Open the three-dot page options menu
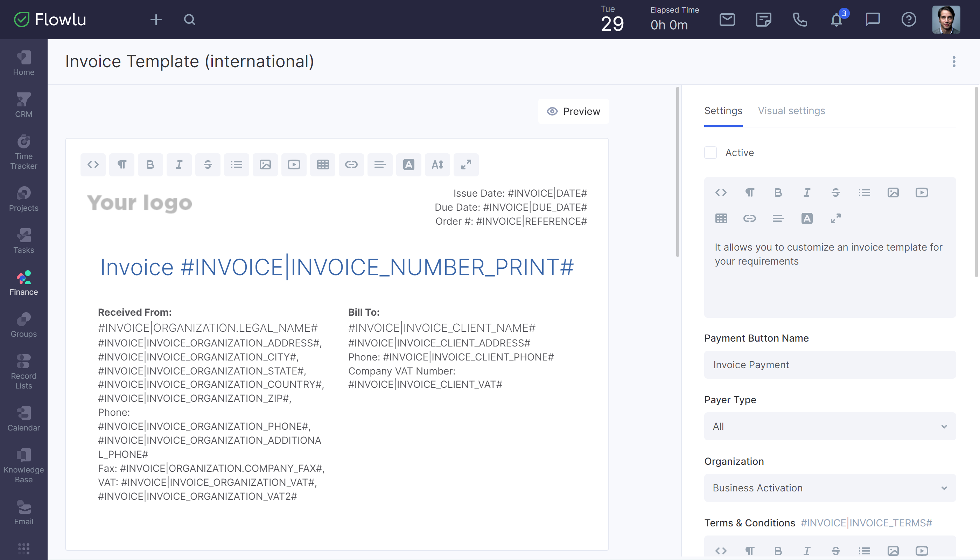The width and height of the screenshot is (980, 560). (954, 62)
